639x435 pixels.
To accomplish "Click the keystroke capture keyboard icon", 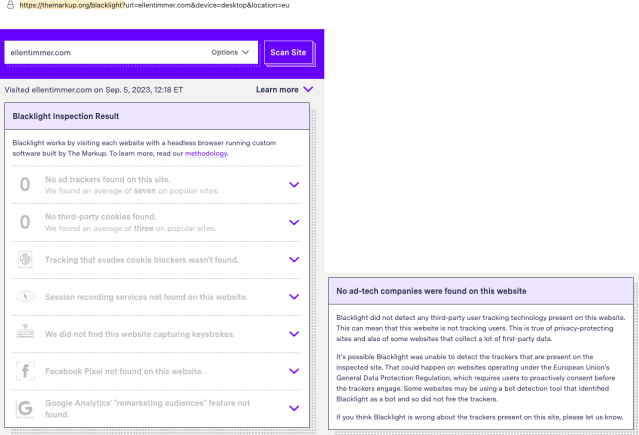I will [25, 334].
